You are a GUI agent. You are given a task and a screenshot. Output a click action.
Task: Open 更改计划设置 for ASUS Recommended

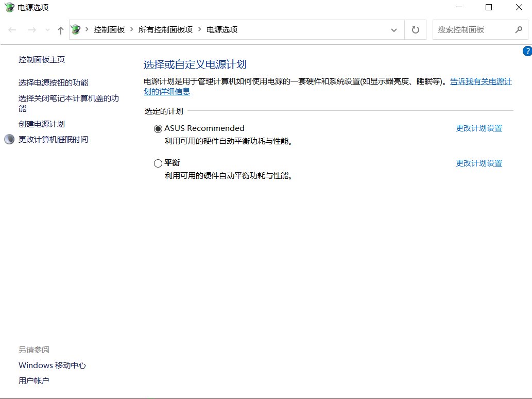point(478,128)
